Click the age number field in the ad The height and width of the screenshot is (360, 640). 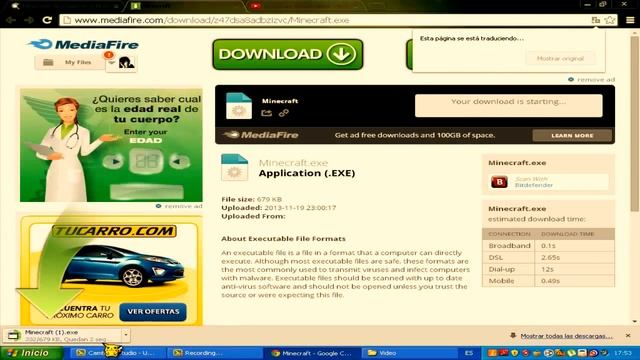(147, 161)
